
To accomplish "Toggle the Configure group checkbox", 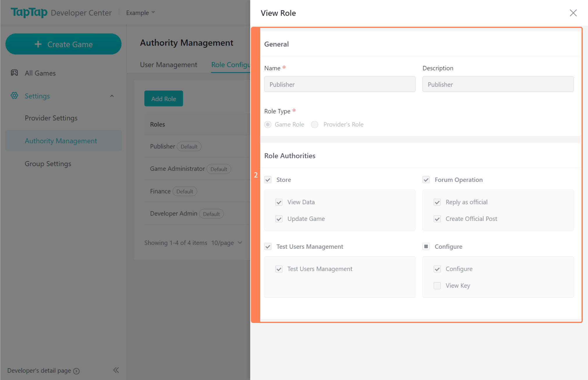I will tap(426, 246).
